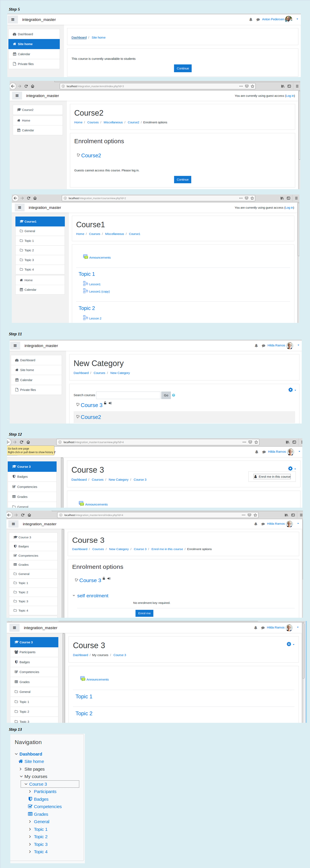The image size is (310, 868).
Task: Open Lesson 2 activity under Topic 2
Action: pos(95,318)
